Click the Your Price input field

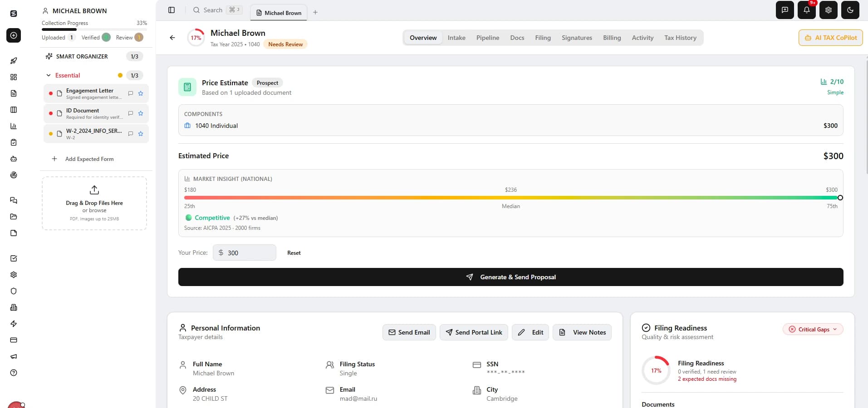click(245, 253)
